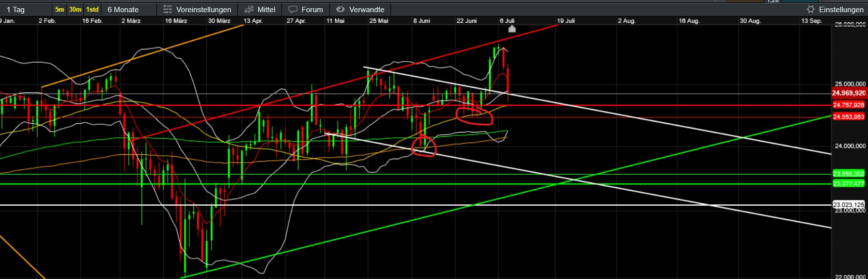Screen dimensions: 868x279
Task: Switch to the 30m interval
Action: [x=75, y=10]
